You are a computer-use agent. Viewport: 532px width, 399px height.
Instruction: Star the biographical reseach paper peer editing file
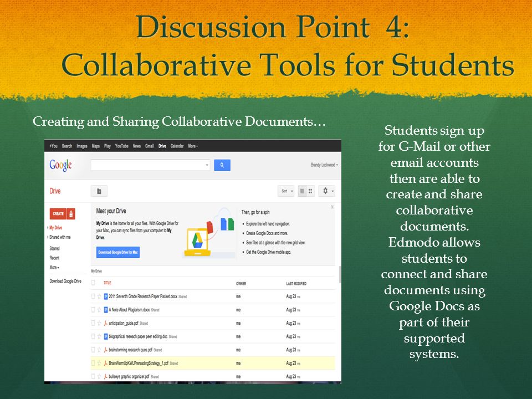pos(99,336)
